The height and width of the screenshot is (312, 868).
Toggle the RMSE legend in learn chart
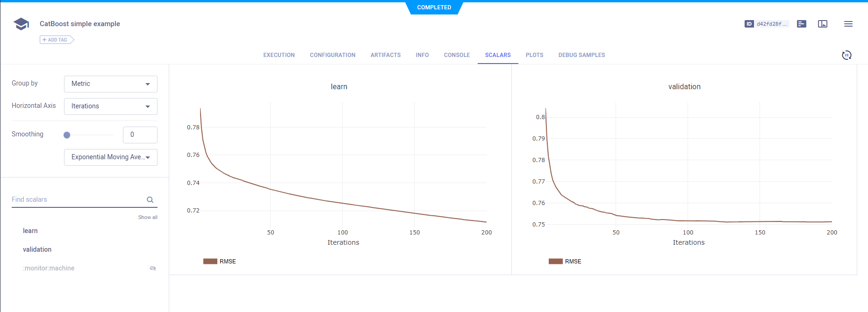click(220, 262)
